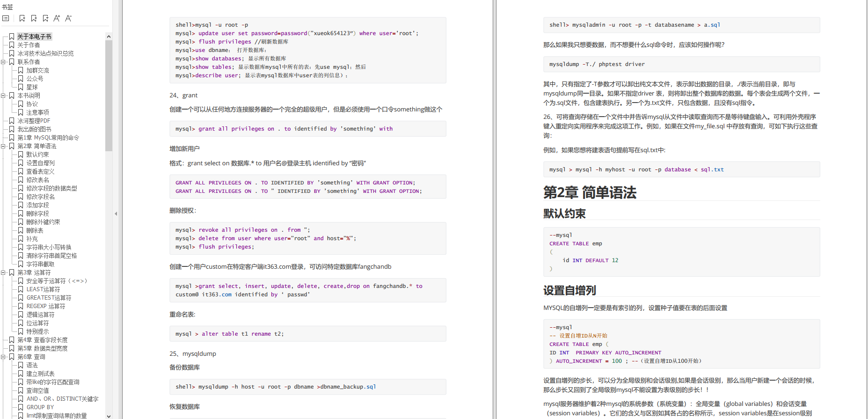The image size is (868, 419).
Task: Click the bookmark panel scrollbar up arrow
Action: click(x=109, y=37)
